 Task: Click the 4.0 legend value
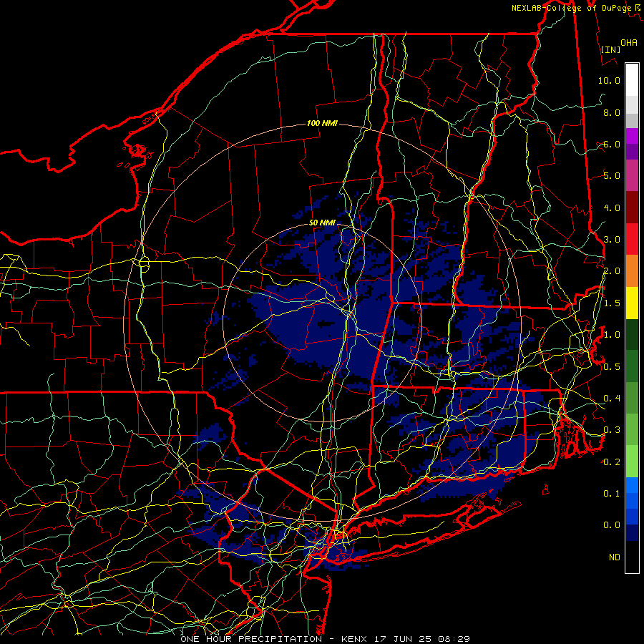(x=612, y=208)
